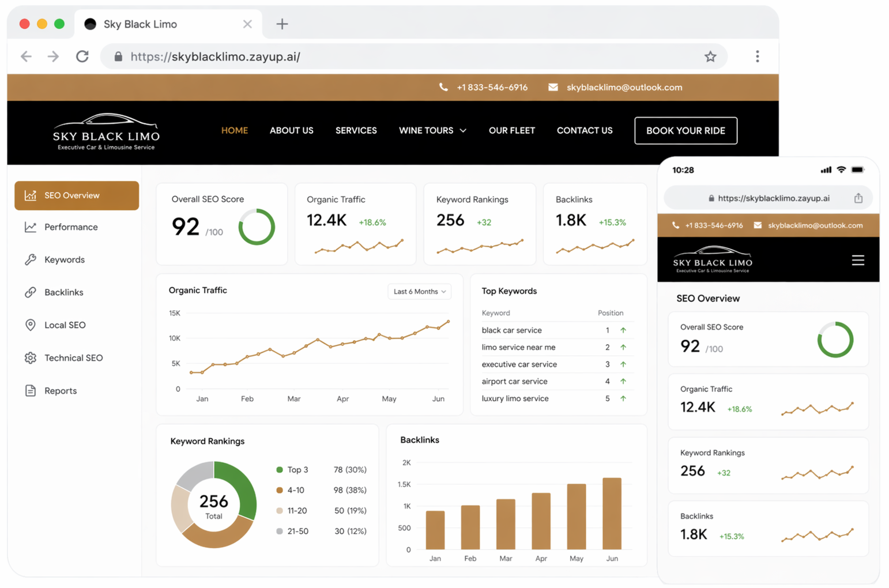Open the Performance sidebar section

pos(71,228)
